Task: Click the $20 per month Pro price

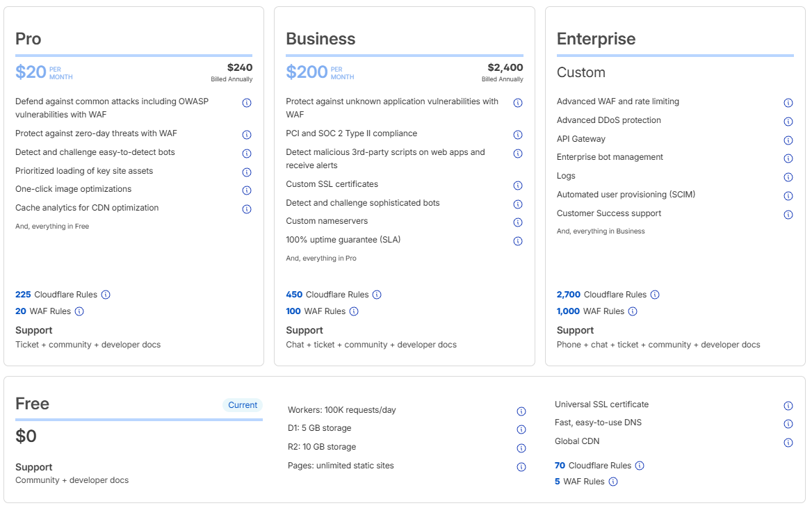Action: tap(44, 72)
